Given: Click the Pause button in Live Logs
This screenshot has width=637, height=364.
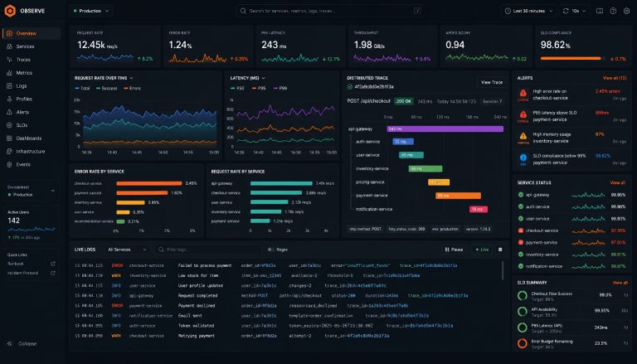Looking at the screenshot, I should click(455, 250).
